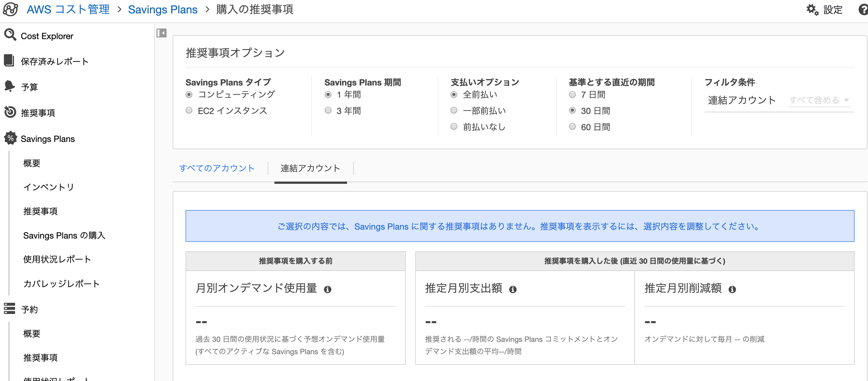Image resolution: width=868 pixels, height=381 pixels.
Task: Click the 連結アカウント filter label
Action: (742, 100)
